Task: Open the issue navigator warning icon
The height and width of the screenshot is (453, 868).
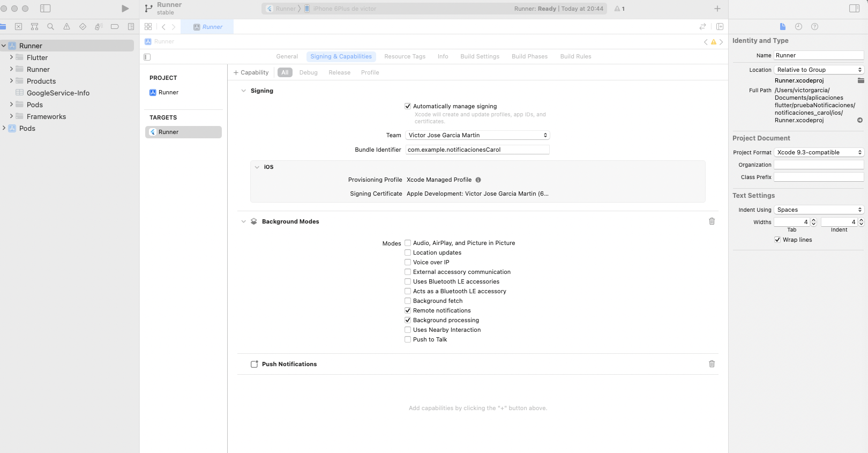Action: click(66, 27)
